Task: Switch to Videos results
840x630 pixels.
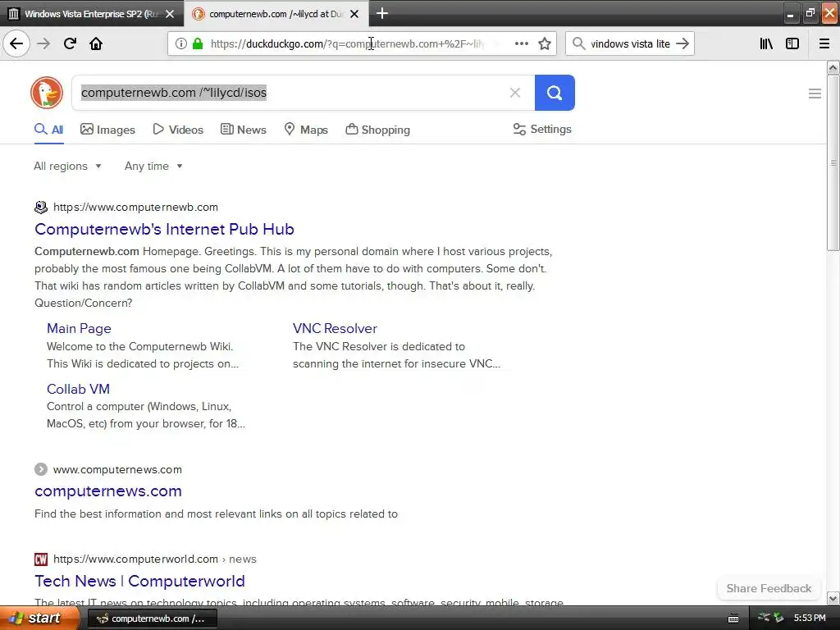Action: 178,130
